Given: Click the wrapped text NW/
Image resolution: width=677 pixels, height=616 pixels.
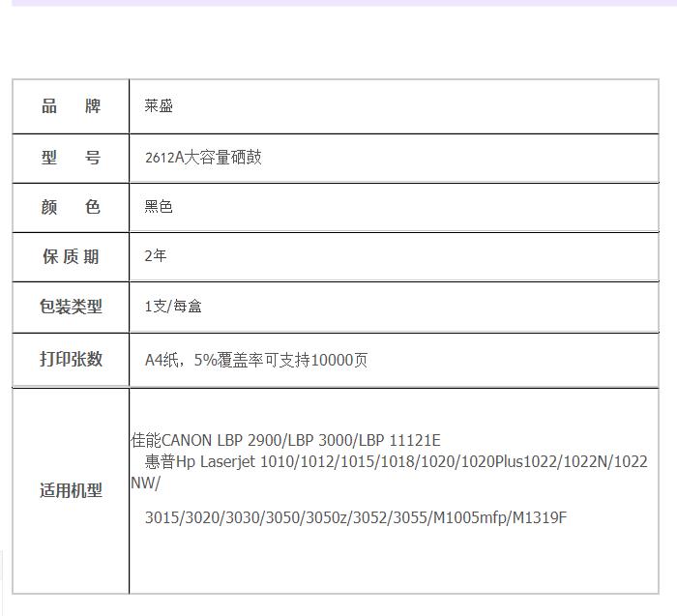Looking at the screenshot, I should click(145, 484).
